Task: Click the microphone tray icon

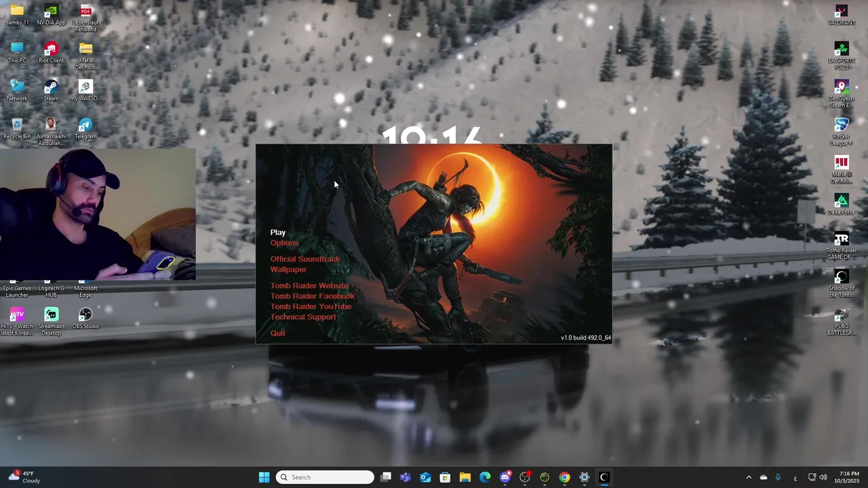Action: pos(778,477)
